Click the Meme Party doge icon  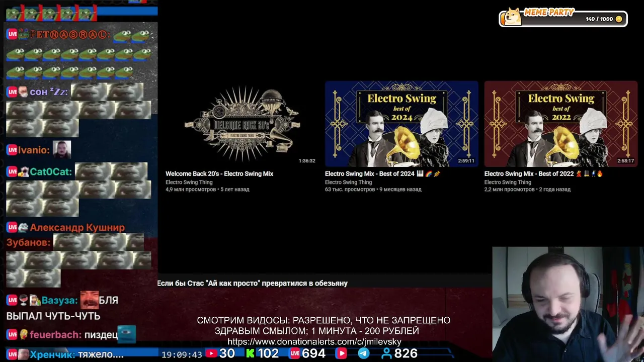click(x=513, y=17)
